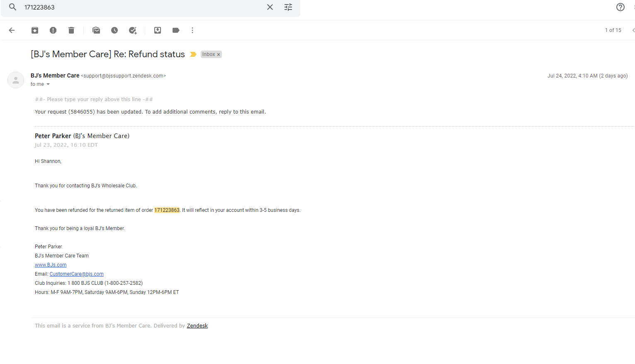Toggle the yellow importance marker beside subject
The height and width of the screenshot is (364, 635).
pos(193,54)
